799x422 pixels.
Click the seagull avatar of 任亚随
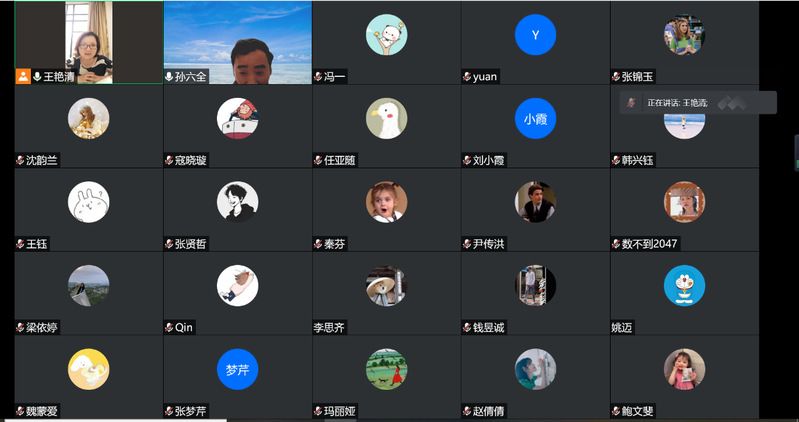386,118
